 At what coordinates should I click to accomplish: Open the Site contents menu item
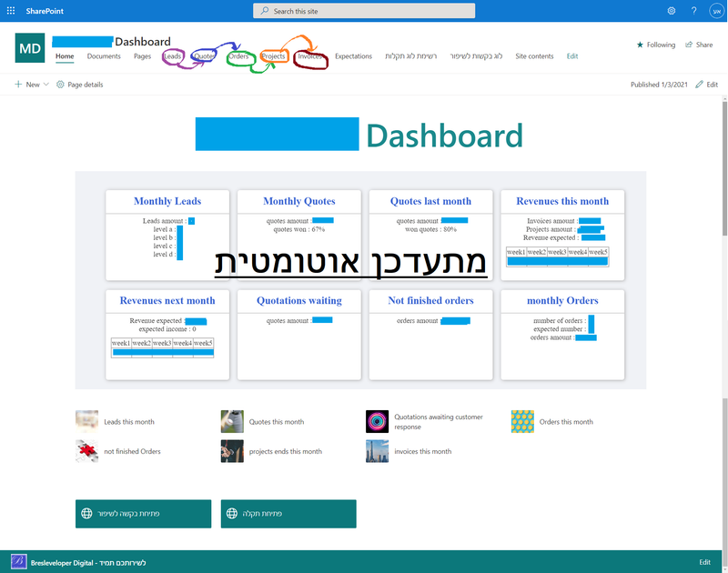pos(534,55)
